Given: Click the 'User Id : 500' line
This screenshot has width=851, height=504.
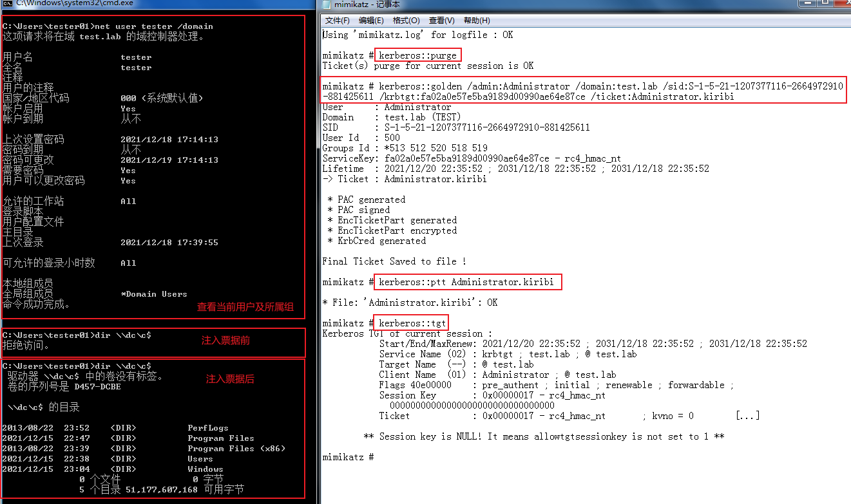Looking at the screenshot, I should (x=361, y=138).
